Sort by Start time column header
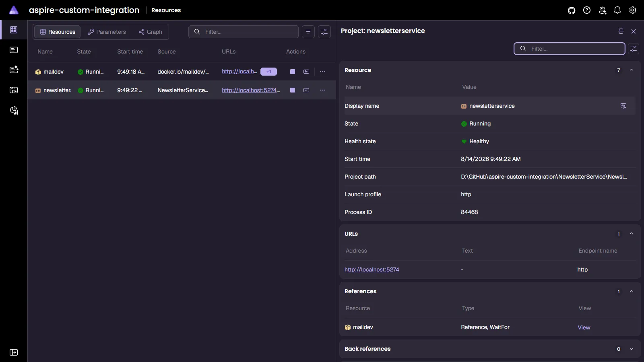 pos(130,51)
